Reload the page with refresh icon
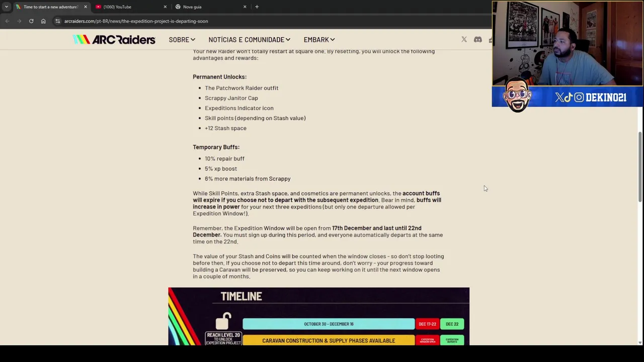 [x=31, y=21]
